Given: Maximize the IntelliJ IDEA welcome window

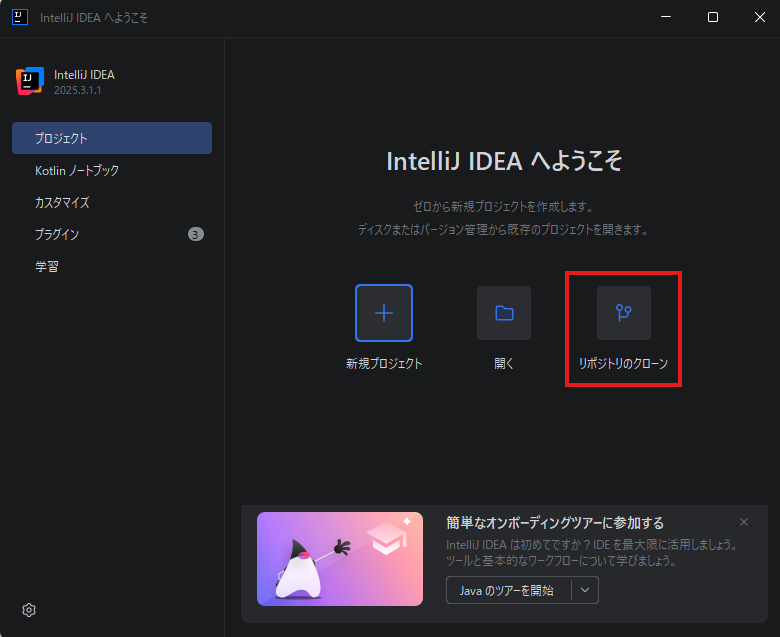Looking at the screenshot, I should [x=713, y=17].
